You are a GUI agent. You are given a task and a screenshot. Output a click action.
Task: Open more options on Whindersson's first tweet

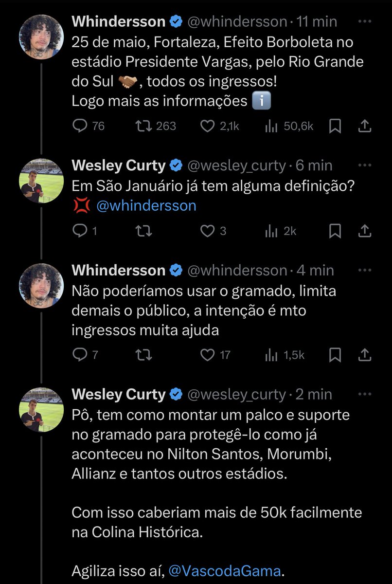click(365, 22)
